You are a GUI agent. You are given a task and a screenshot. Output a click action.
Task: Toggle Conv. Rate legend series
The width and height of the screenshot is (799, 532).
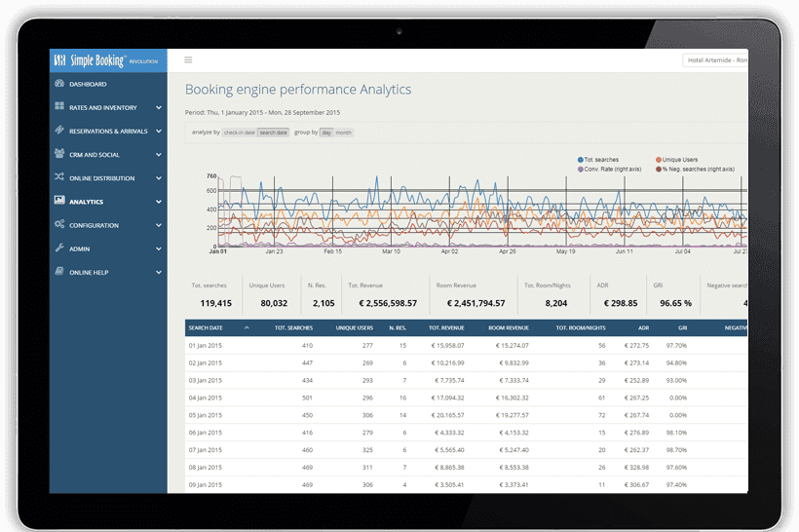click(609, 170)
